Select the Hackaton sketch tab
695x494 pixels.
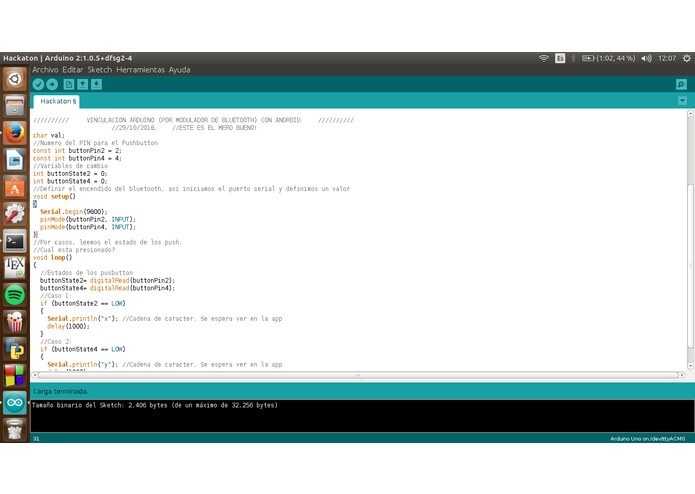pos(58,101)
